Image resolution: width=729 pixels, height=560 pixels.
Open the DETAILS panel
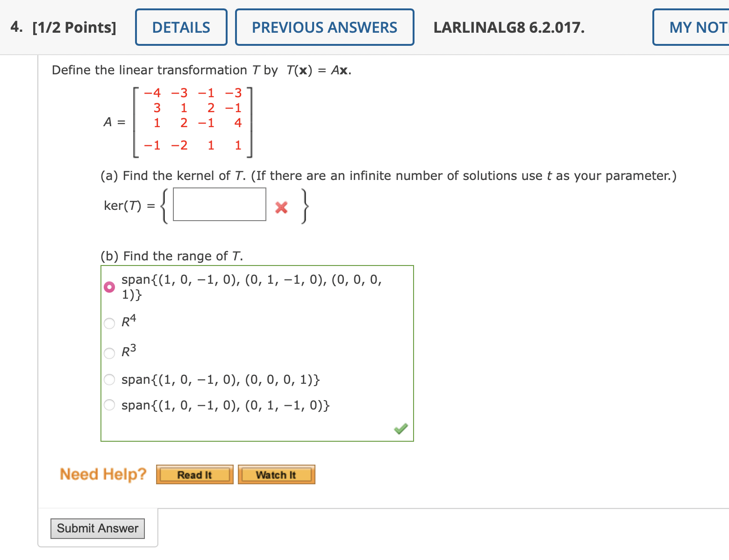coord(181,27)
